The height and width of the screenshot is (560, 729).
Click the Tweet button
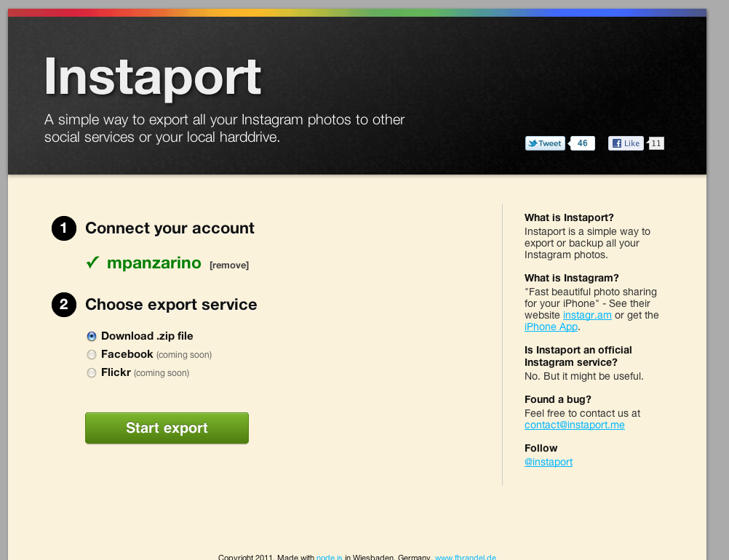click(x=545, y=143)
